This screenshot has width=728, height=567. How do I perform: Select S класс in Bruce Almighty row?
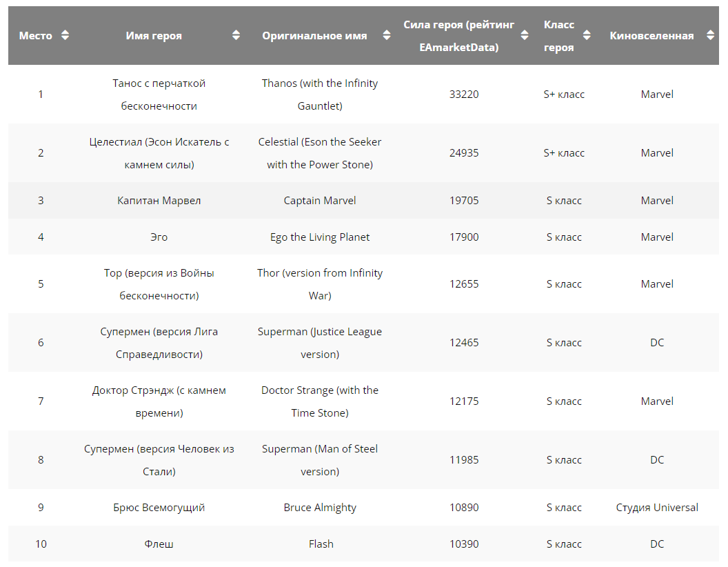564,508
